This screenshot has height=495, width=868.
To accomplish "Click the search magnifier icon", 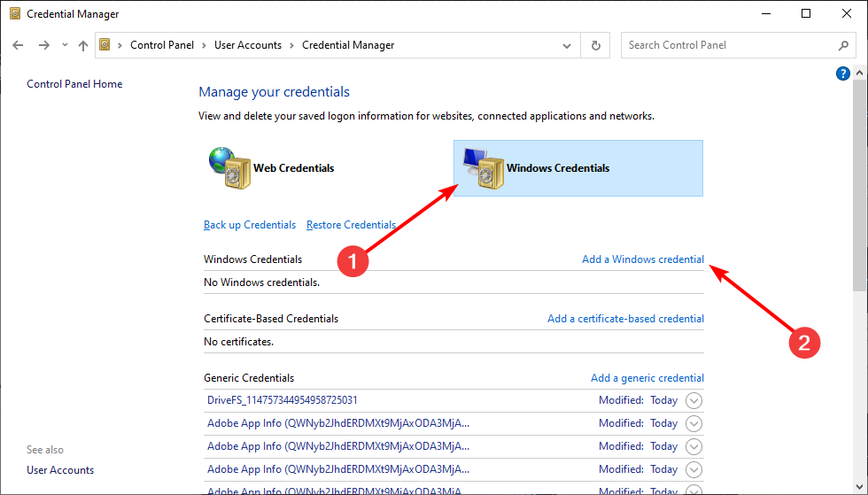I will 843,45.
